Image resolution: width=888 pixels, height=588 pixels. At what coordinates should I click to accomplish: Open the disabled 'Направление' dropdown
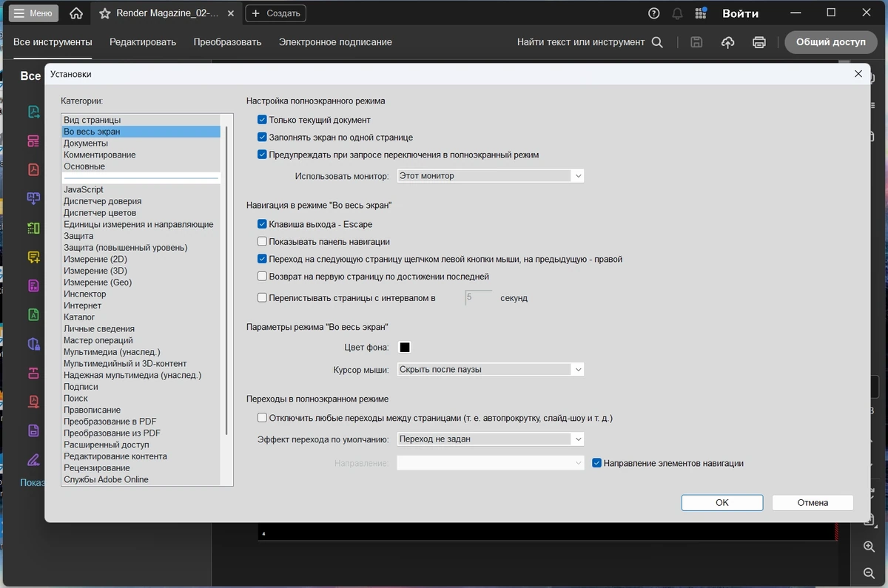tap(491, 463)
